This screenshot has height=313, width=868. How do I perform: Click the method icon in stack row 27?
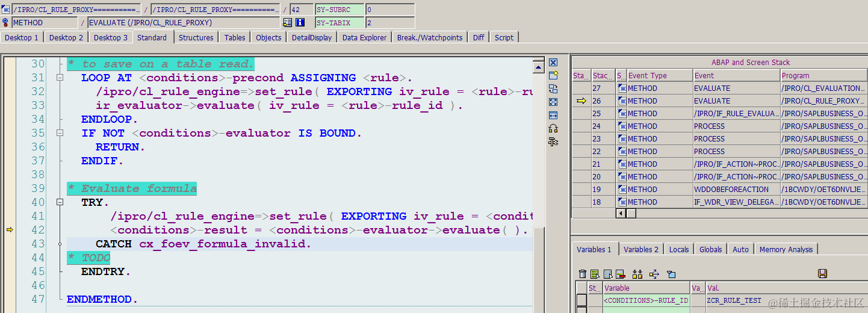pos(621,88)
